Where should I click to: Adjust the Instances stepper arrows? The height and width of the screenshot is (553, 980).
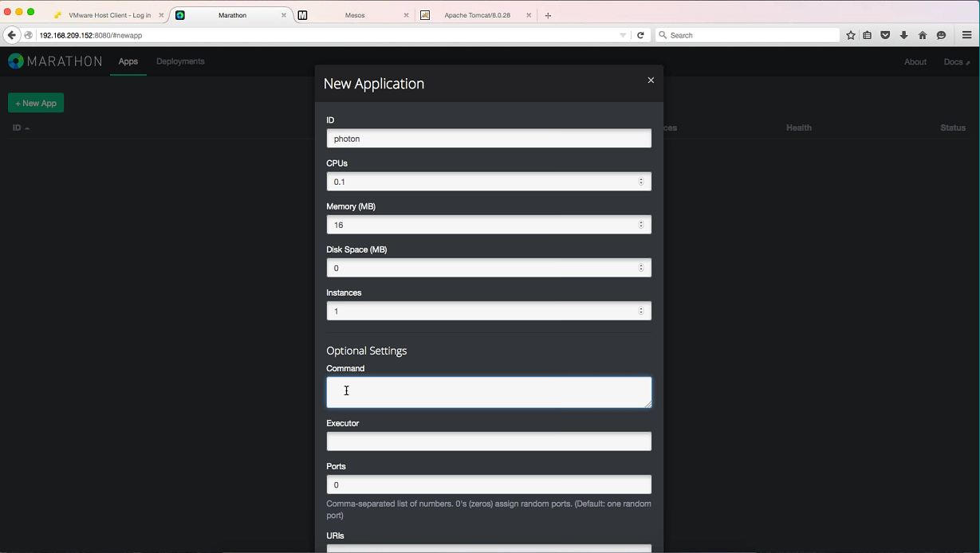tap(640, 311)
